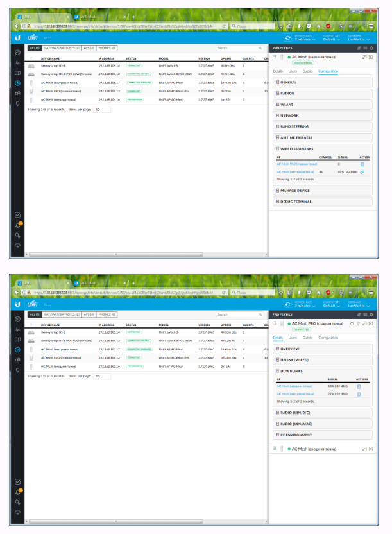392x534 pixels.
Task: Switch to Users tab in upper Properties panel
Action: [293, 71]
